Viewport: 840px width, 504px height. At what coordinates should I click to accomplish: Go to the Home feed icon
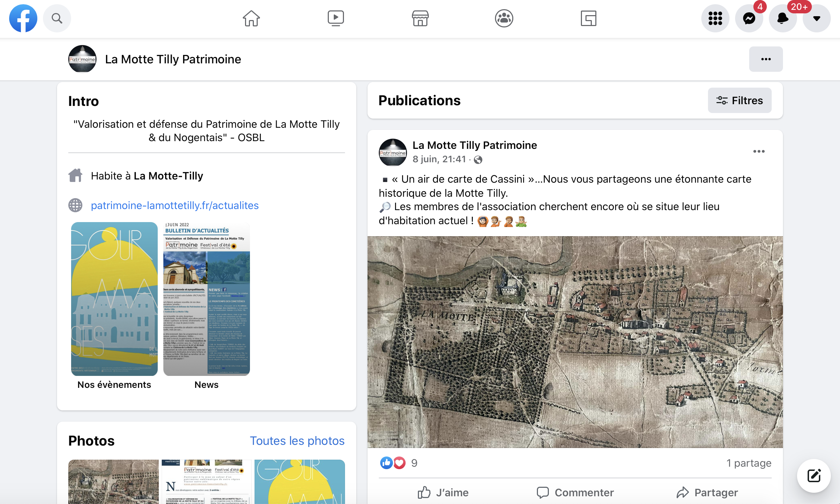pos(251,18)
